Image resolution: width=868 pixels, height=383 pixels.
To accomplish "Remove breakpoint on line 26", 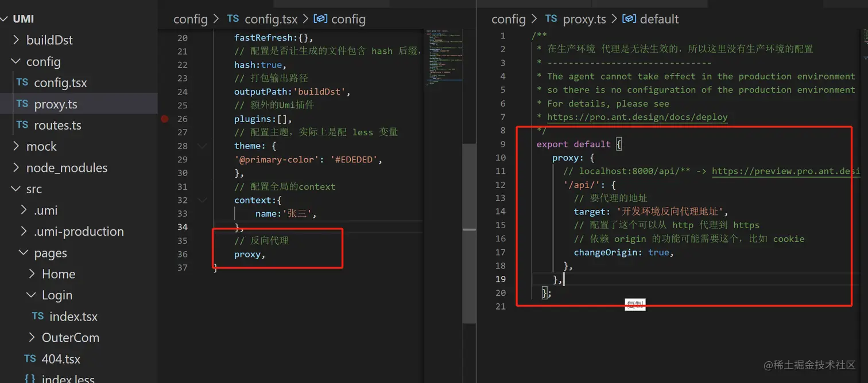I will coord(165,119).
